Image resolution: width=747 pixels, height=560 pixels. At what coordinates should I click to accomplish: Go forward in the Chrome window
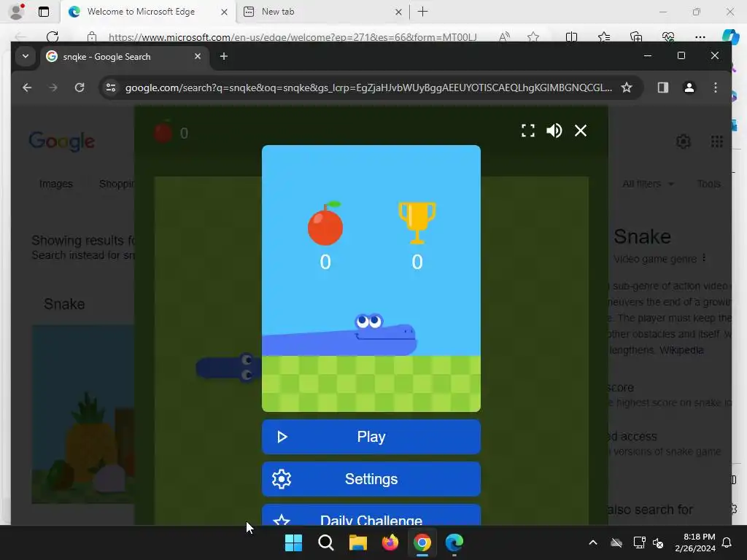(53, 87)
